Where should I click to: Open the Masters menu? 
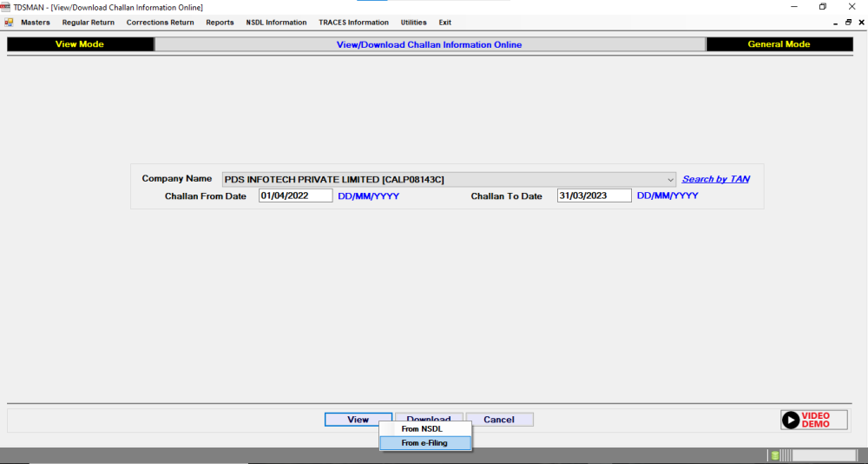36,23
